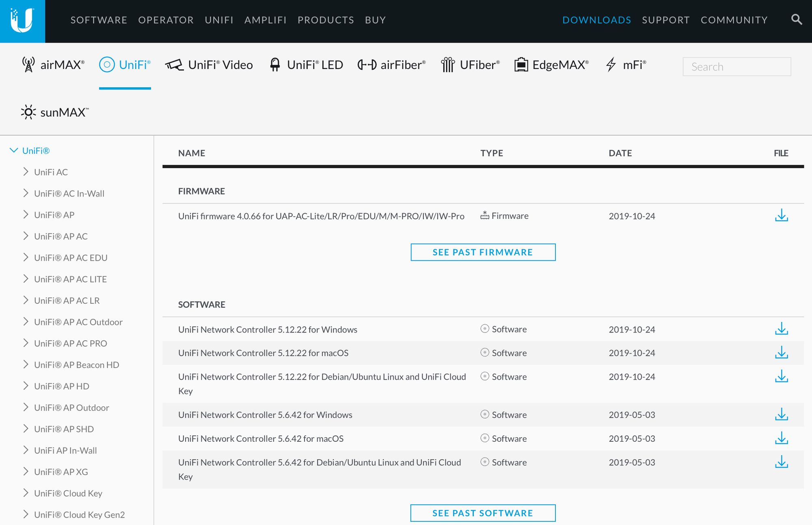Go to the PRODUCTS navigation menu
Image resolution: width=812 pixels, height=525 pixels.
[326, 20]
